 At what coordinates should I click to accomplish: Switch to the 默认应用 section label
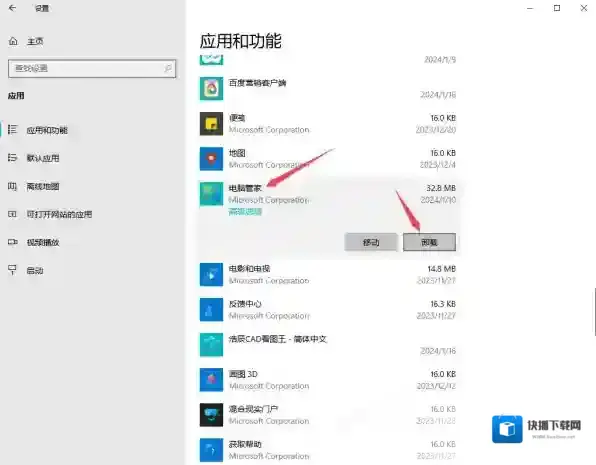tap(43, 158)
